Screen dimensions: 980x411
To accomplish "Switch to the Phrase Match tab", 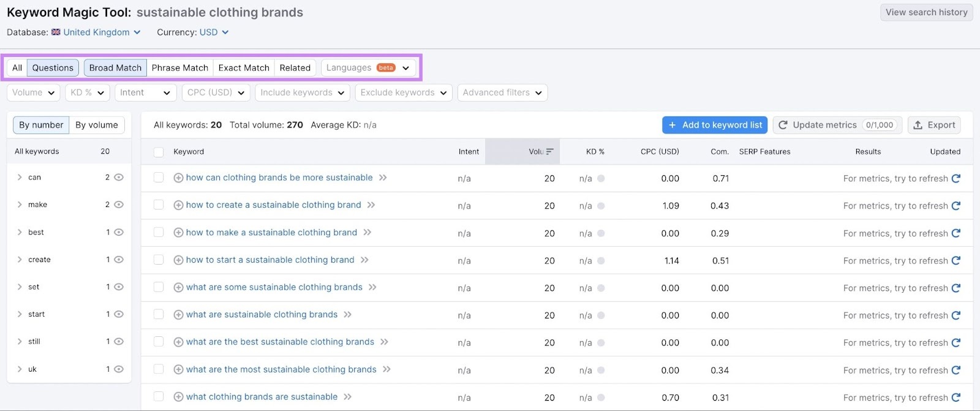I will (179, 68).
